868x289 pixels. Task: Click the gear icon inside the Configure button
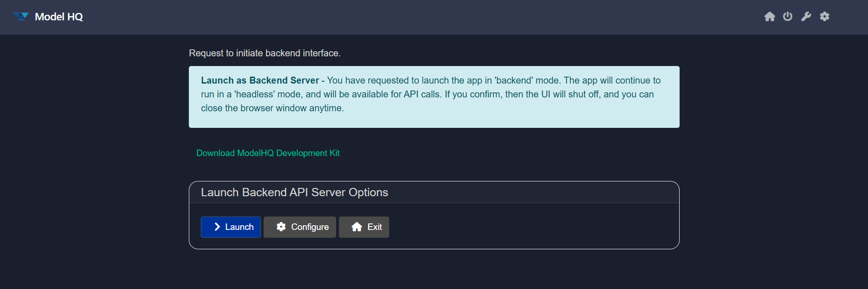point(281,227)
